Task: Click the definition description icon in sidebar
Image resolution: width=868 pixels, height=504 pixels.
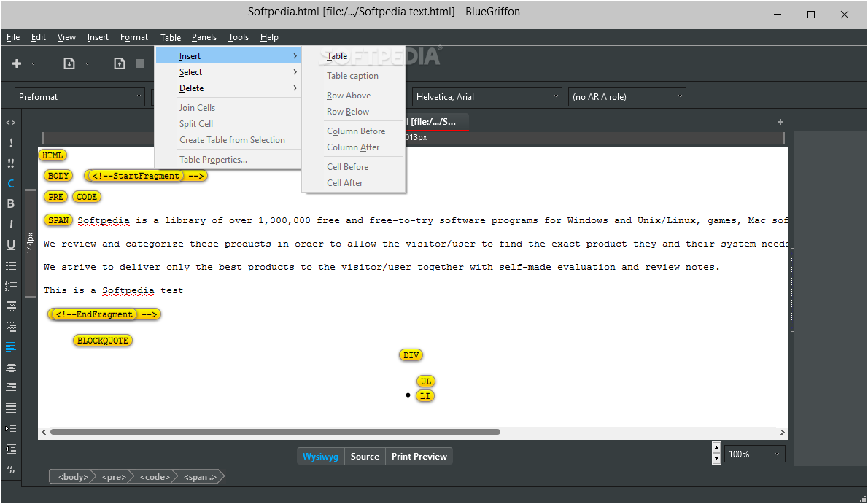Action: (10, 326)
